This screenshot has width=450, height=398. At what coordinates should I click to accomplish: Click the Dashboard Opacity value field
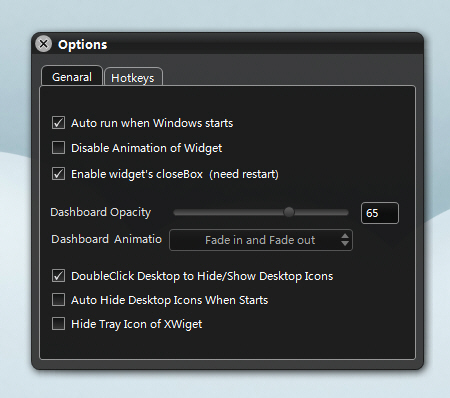[x=380, y=213]
